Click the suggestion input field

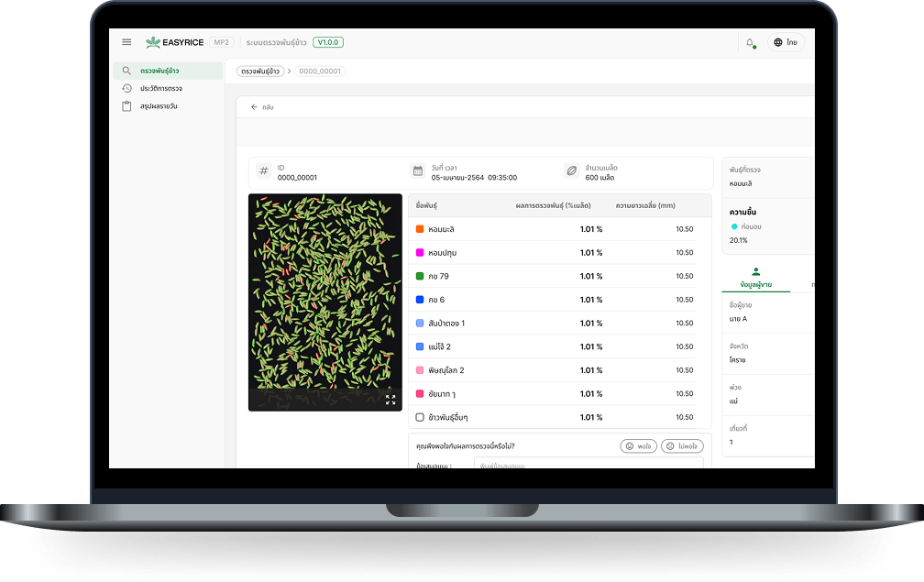tap(588, 463)
